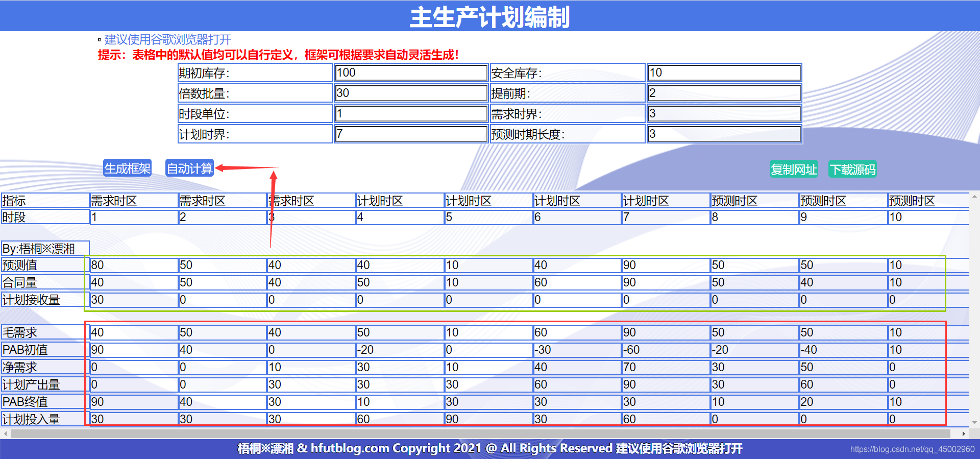Select 合同量 cell for period 6
980x459 pixels.
point(577,282)
